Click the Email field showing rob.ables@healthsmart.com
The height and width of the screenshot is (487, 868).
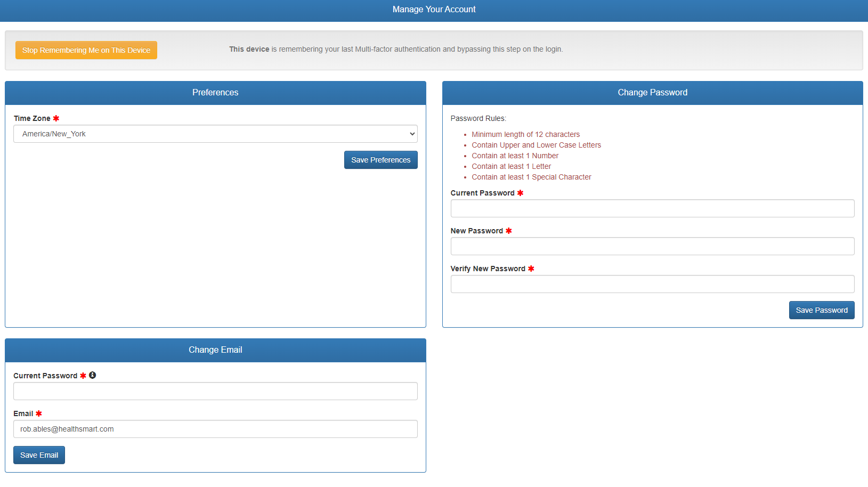[215, 429]
